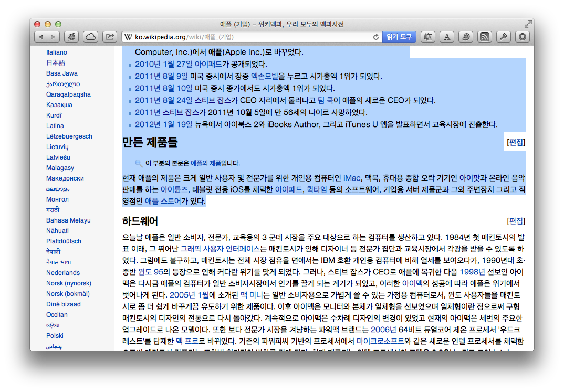Image resolution: width=564 pixels, height=392 pixels.
Task: Follow the 윈도 95 link
Action: (151, 272)
